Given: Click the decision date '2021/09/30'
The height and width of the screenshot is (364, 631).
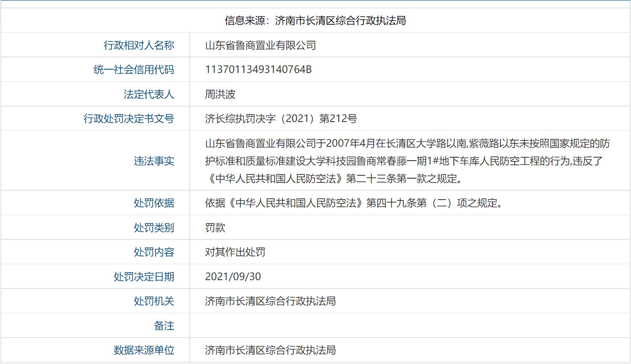Looking at the screenshot, I should [233, 277].
